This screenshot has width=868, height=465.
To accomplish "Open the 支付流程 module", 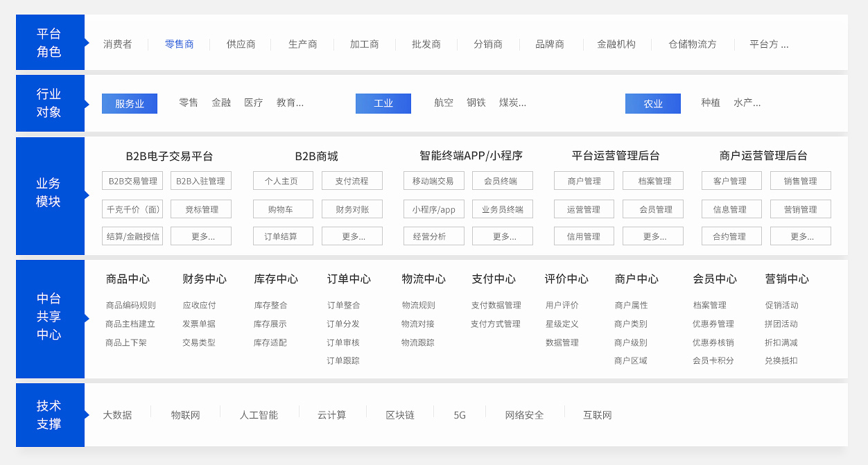I will pyautogui.click(x=352, y=181).
